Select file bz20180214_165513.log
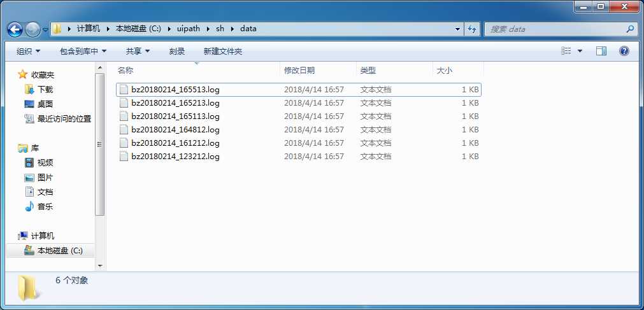The height and width of the screenshot is (310, 644). point(299,90)
